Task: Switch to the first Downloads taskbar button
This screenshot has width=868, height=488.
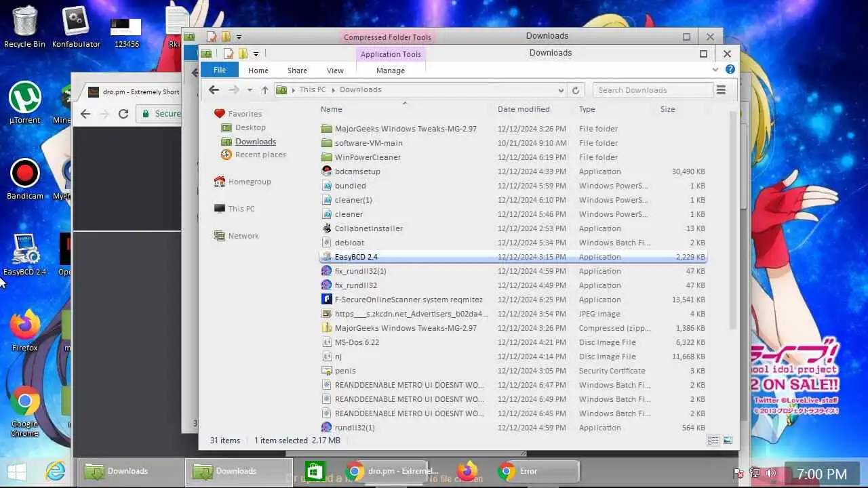Action: click(129, 471)
